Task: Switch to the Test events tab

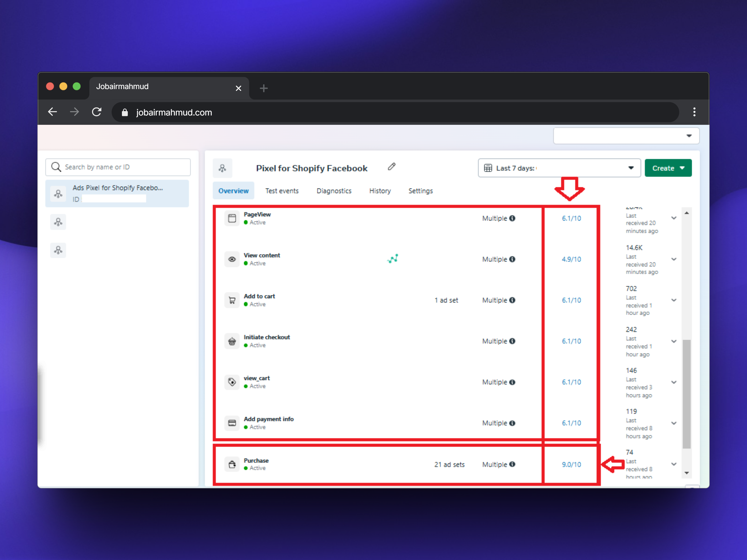Action: [282, 191]
